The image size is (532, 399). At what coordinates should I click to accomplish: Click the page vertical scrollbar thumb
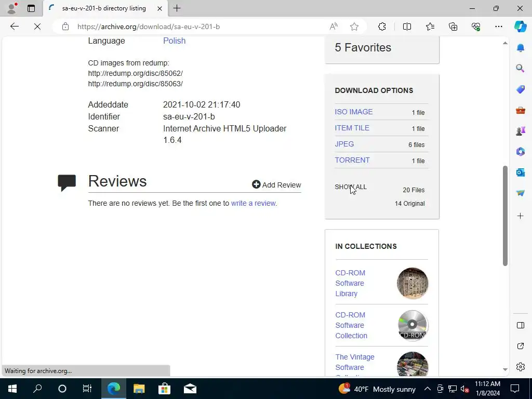tap(505, 216)
